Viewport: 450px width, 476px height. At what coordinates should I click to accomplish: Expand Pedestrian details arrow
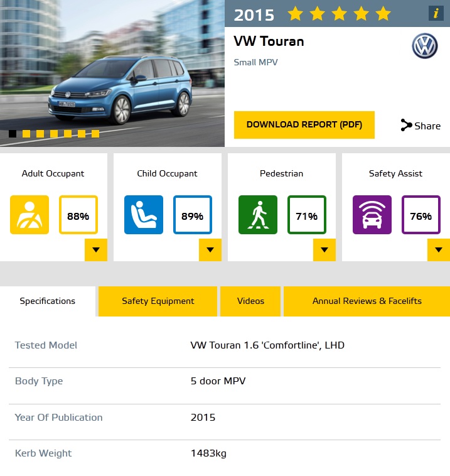point(324,250)
